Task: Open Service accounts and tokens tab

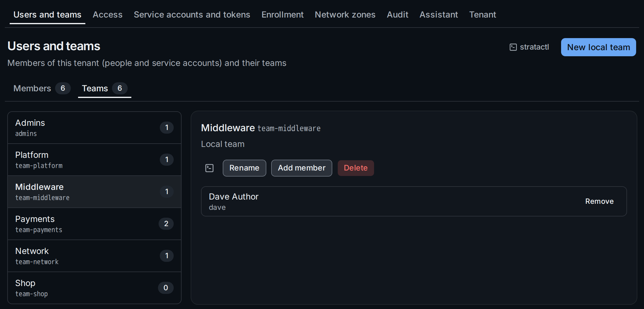Action: 192,15
